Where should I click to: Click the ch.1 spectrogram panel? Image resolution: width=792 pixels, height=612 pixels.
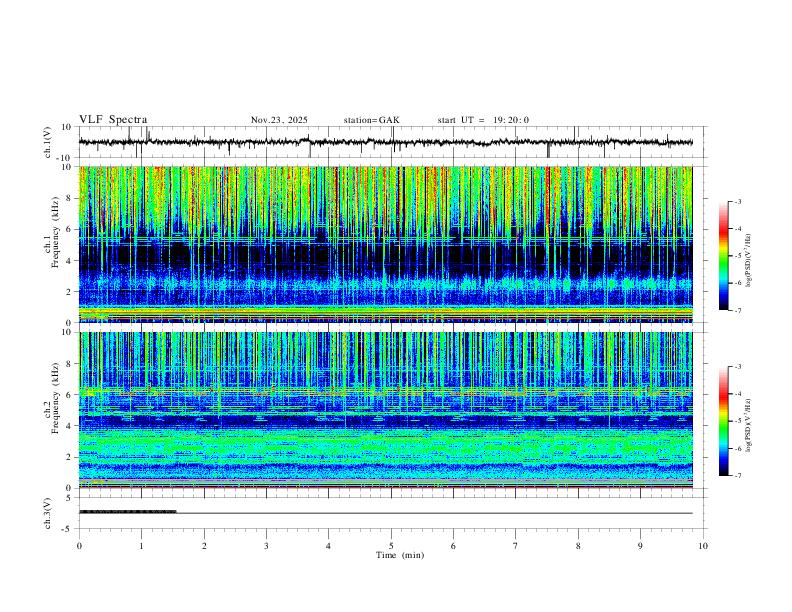[x=386, y=244]
